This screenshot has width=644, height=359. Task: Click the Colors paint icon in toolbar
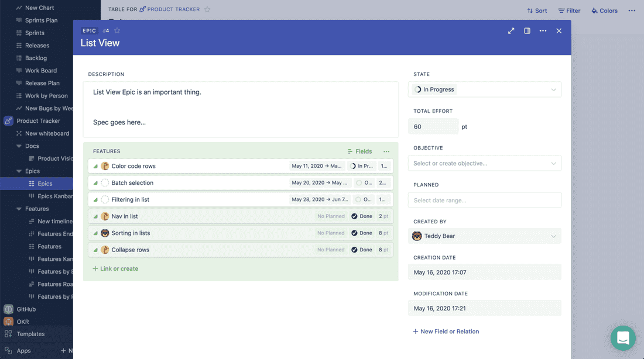click(x=594, y=11)
